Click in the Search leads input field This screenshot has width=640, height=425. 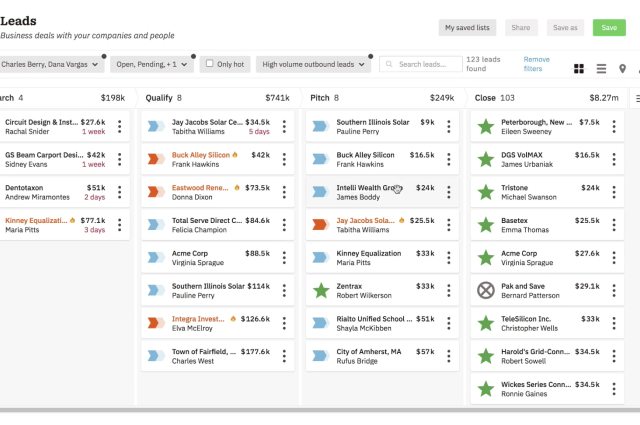coord(421,64)
